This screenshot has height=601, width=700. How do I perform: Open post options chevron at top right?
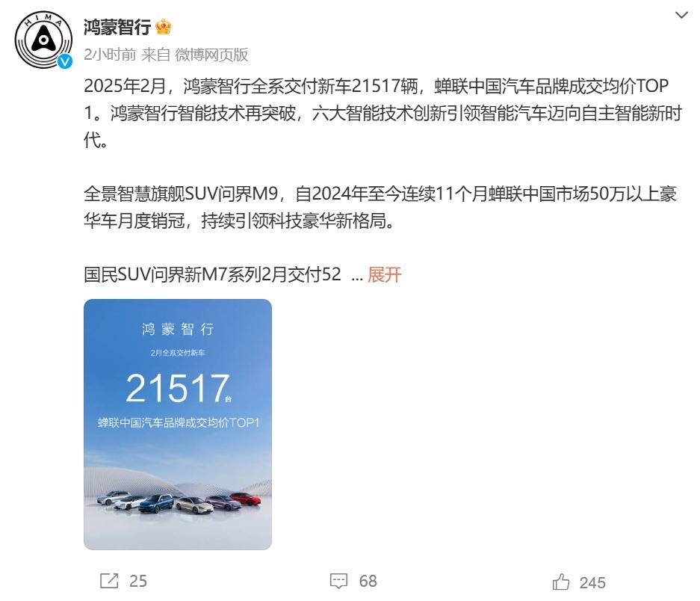681,15
